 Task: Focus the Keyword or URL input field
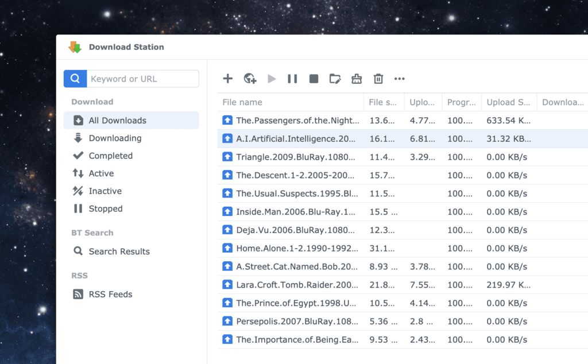point(142,79)
